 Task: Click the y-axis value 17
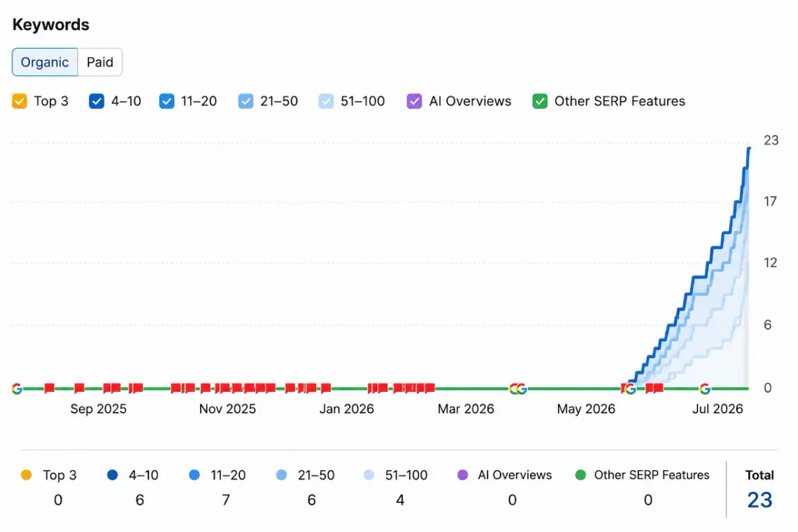pos(770,201)
